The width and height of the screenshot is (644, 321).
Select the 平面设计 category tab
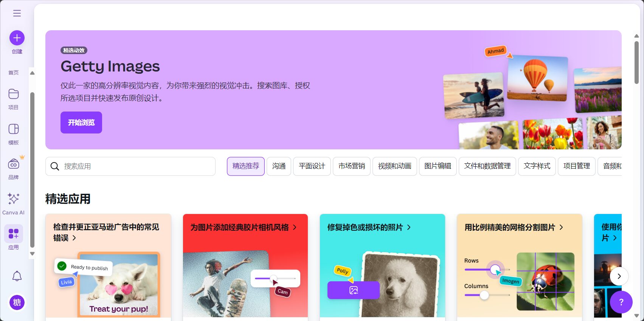click(312, 166)
